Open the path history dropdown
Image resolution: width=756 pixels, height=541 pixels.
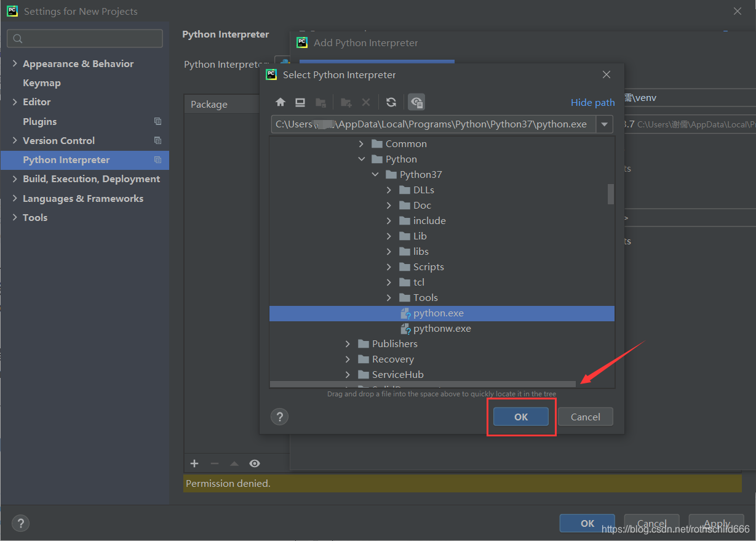point(605,124)
